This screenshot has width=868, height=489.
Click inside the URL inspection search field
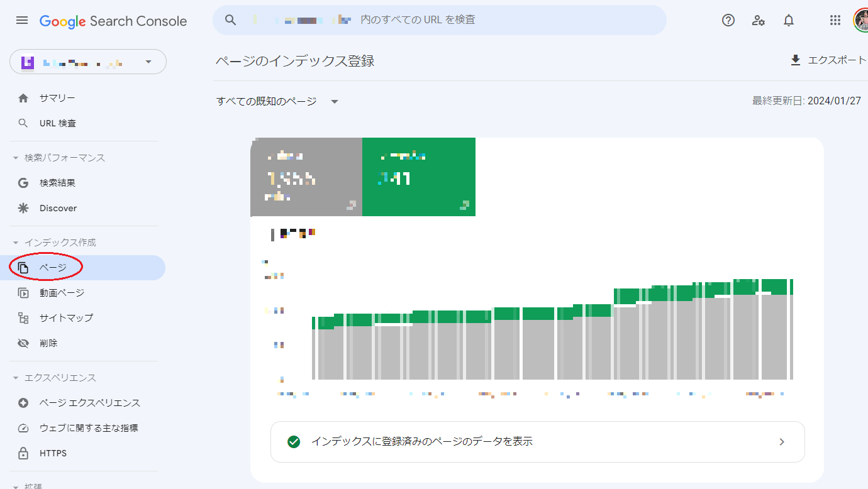point(440,19)
